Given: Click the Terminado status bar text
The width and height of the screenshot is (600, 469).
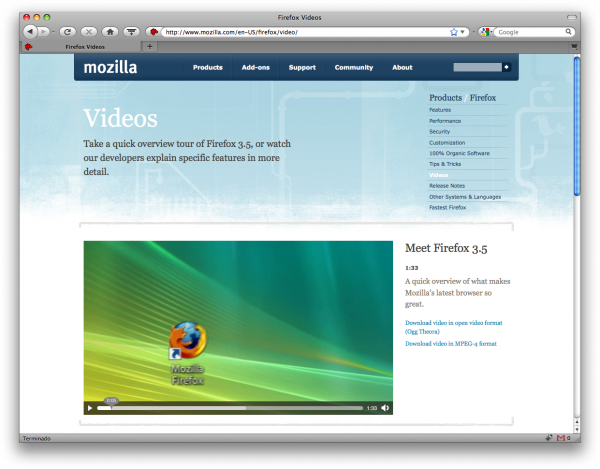Looking at the screenshot, I should point(36,438).
